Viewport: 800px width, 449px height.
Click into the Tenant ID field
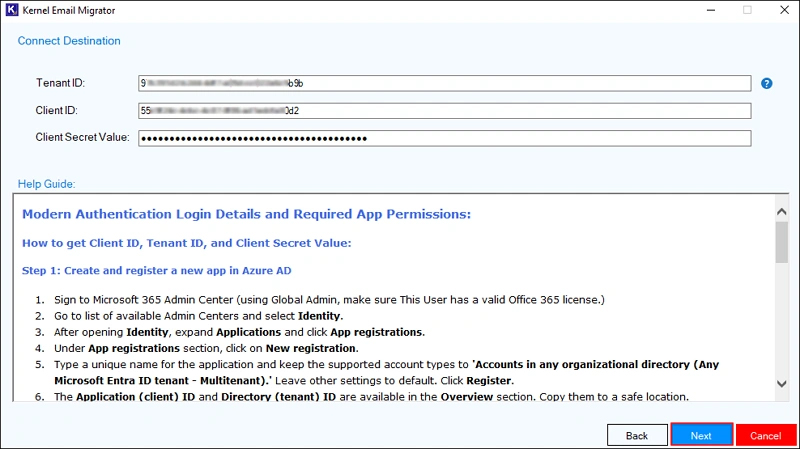click(444, 83)
